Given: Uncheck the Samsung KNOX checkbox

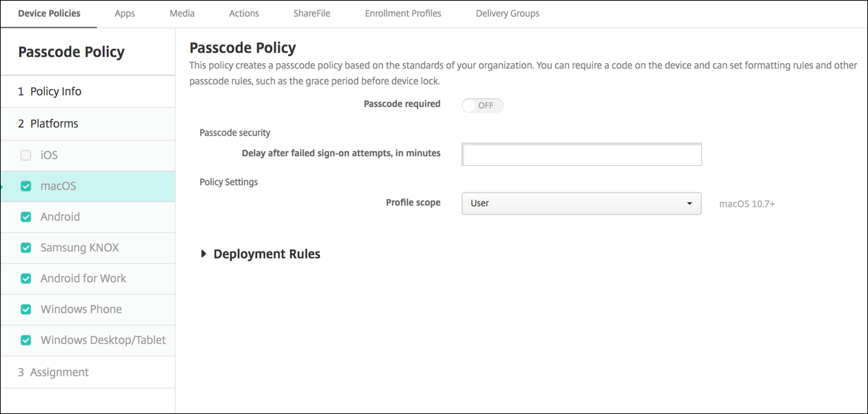Looking at the screenshot, I should click(x=26, y=248).
